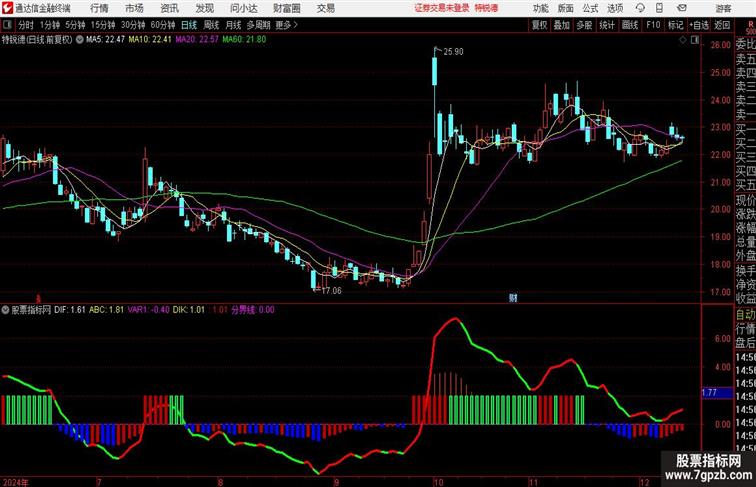Add stock via +自选 button
The image size is (756, 487).
click(x=699, y=25)
